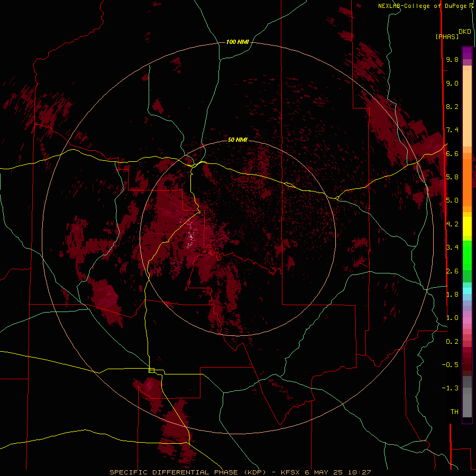Click the 5.0 legend value
Screen dimensions: 476x476
point(452,200)
